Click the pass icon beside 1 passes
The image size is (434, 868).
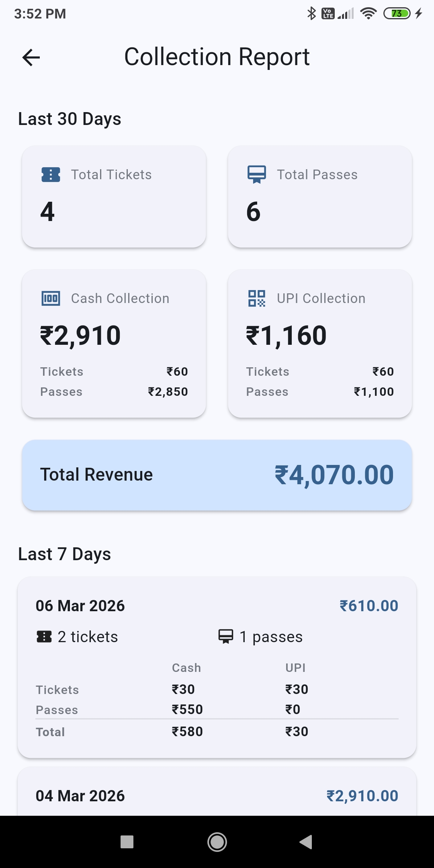click(x=226, y=637)
